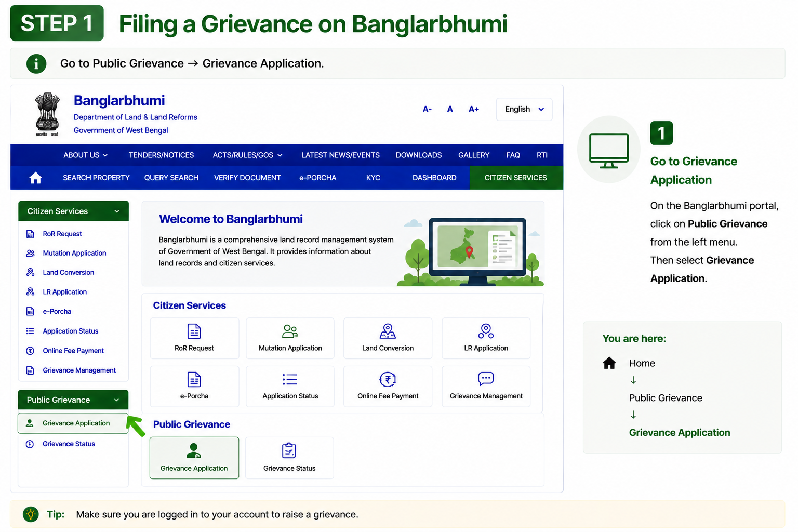Open the Mutation Application card icon

click(x=290, y=331)
